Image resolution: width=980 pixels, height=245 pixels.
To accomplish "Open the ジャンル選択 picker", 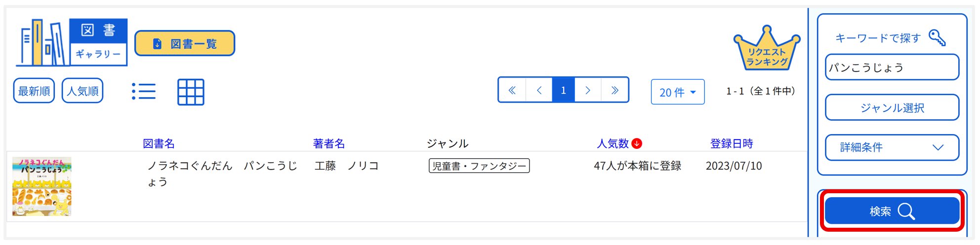I will tap(892, 108).
